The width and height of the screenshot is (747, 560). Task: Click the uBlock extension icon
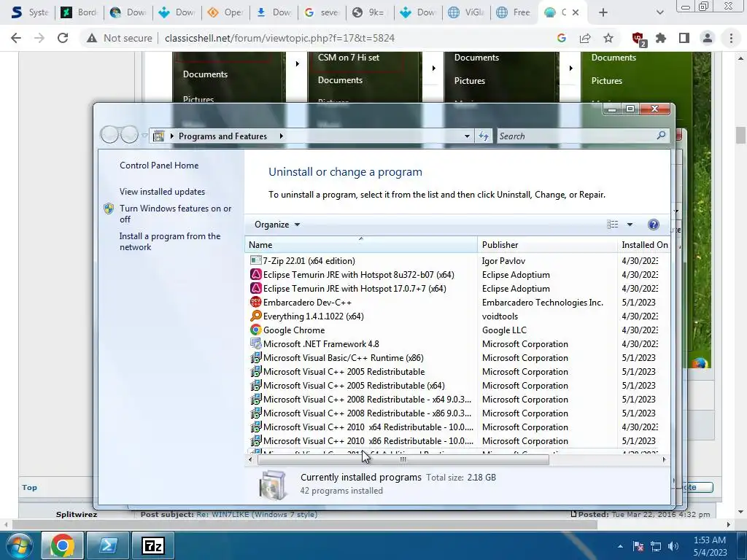(638, 39)
